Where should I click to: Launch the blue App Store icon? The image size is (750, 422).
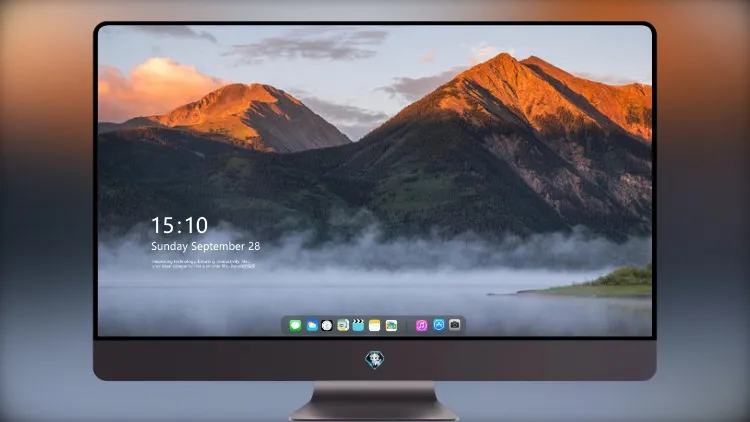pyautogui.click(x=439, y=325)
